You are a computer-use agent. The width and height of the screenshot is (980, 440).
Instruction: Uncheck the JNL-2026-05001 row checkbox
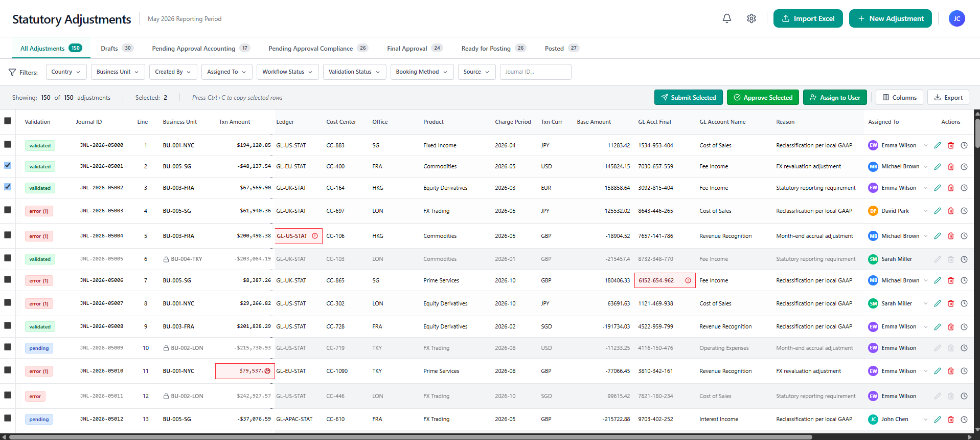(x=8, y=165)
